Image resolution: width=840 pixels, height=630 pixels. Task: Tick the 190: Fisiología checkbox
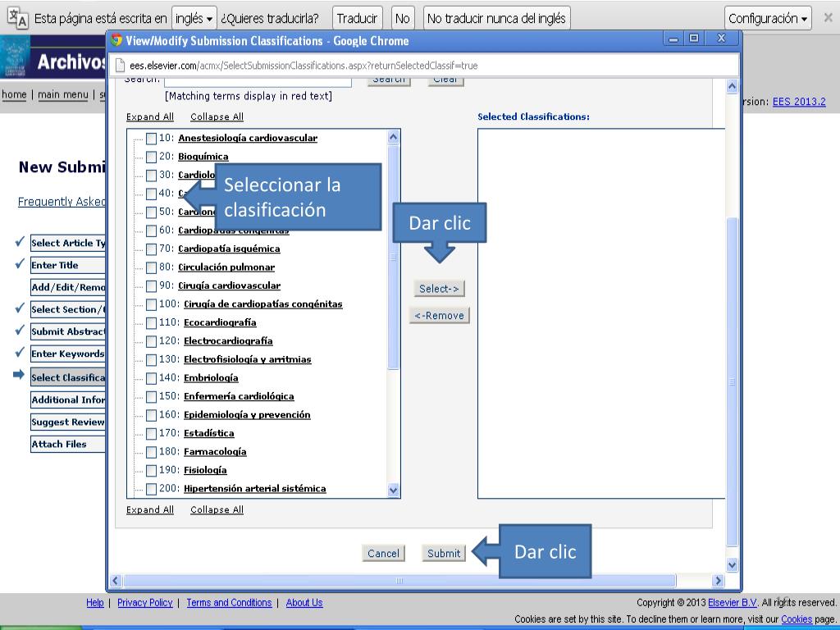151,470
